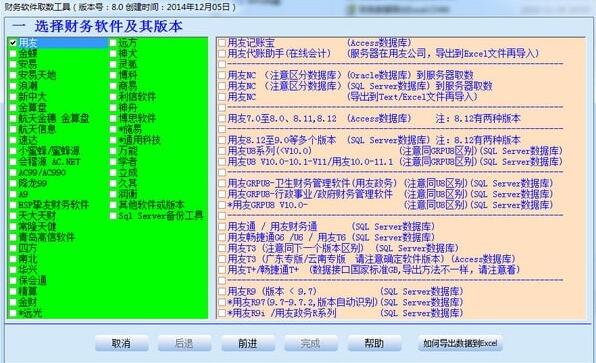Check 用友R9 (版本 < 9.7) option
The width and height of the screenshot is (596, 363).
click(222, 292)
